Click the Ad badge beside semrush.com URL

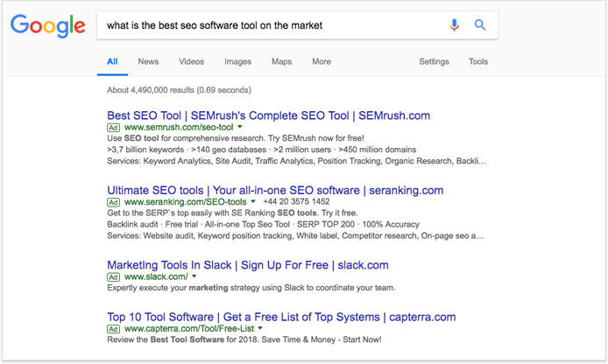pyautogui.click(x=113, y=128)
